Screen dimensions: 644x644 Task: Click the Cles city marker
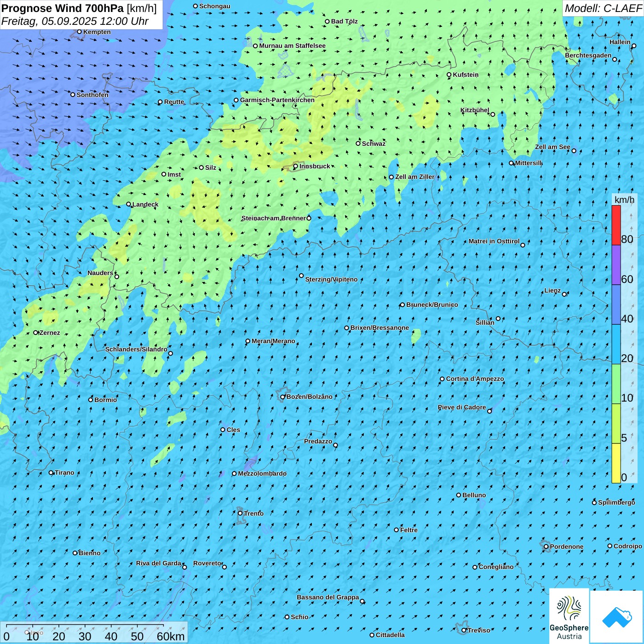(223, 430)
